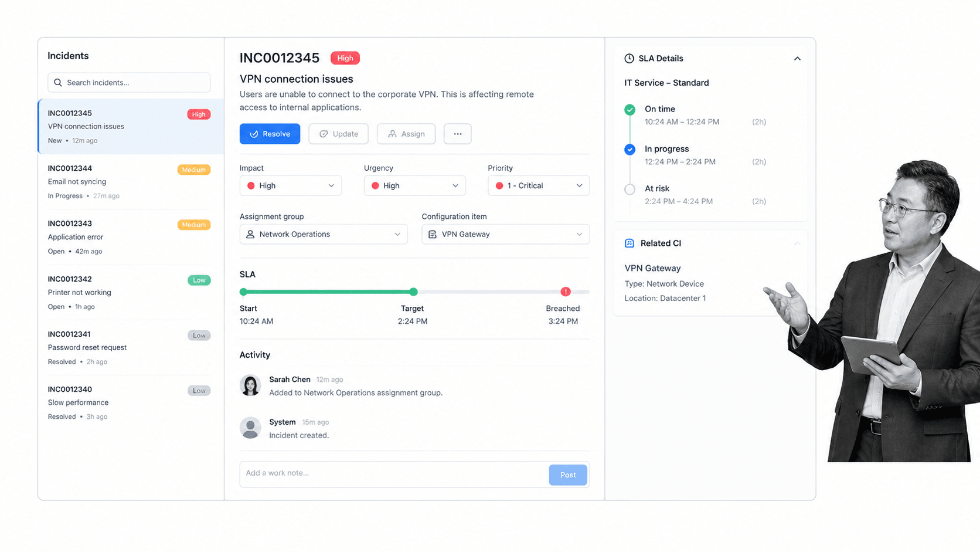Click the person icon in Assignment group field

250,234
